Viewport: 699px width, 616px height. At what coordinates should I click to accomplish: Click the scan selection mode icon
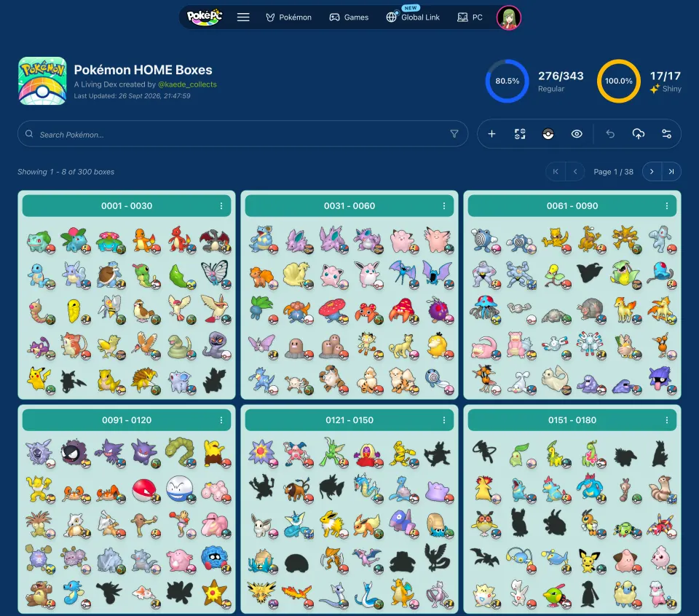click(520, 134)
